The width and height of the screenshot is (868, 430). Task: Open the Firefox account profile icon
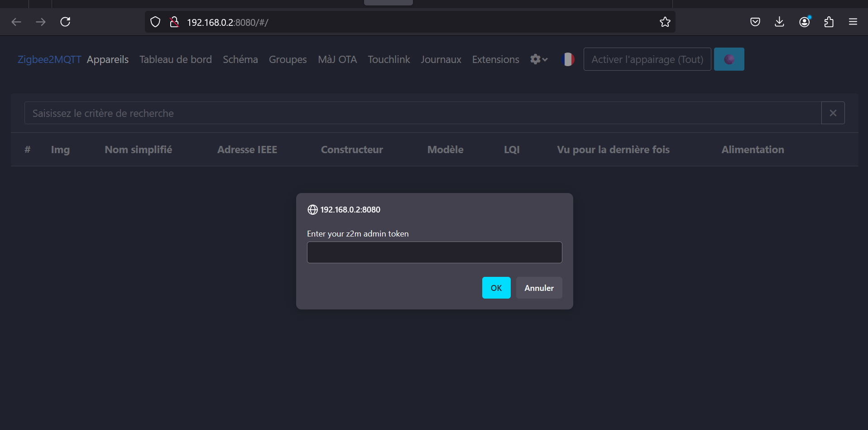point(804,22)
